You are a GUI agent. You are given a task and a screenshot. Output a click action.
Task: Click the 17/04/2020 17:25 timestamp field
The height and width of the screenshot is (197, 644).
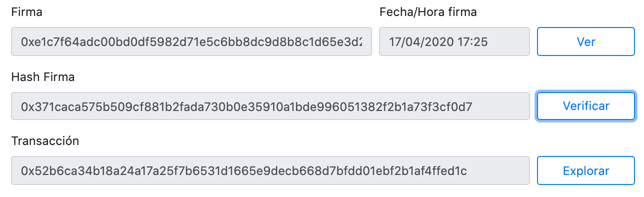pyautogui.click(x=454, y=41)
